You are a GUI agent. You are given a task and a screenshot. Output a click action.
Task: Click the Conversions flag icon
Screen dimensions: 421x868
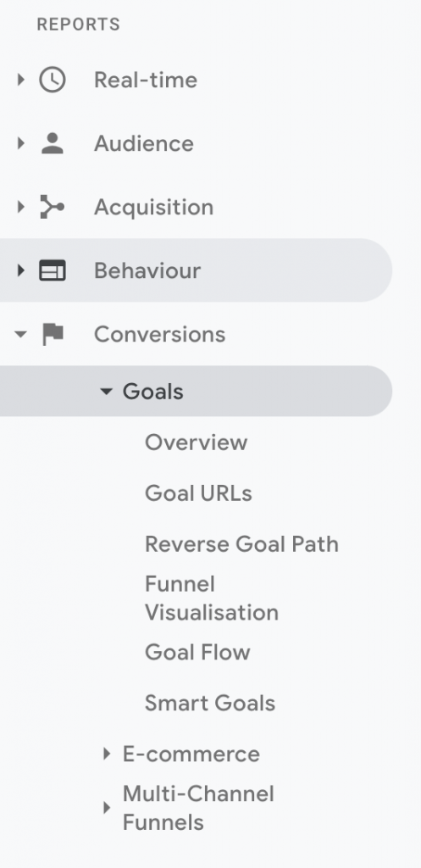[53, 334]
